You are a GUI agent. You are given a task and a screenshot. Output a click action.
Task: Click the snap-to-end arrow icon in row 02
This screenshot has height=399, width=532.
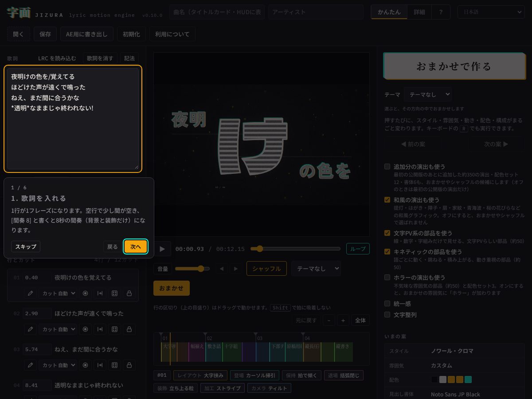point(100,329)
